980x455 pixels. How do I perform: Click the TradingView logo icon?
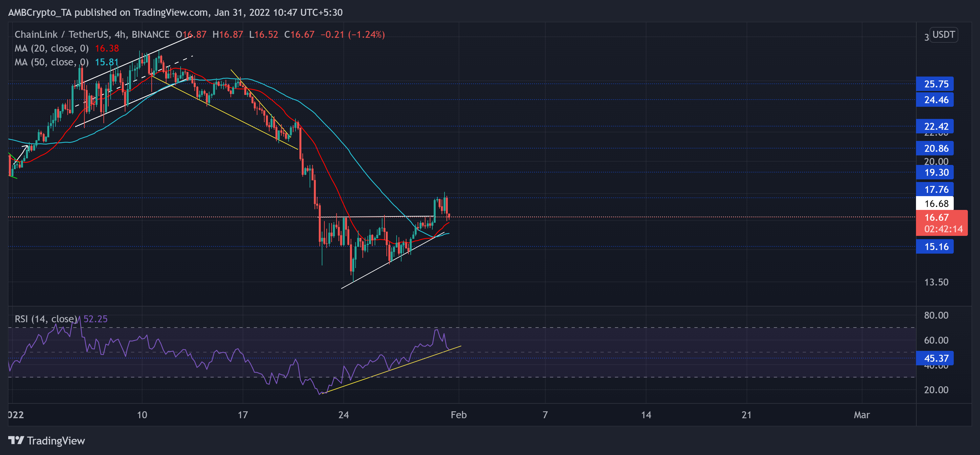click(16, 441)
